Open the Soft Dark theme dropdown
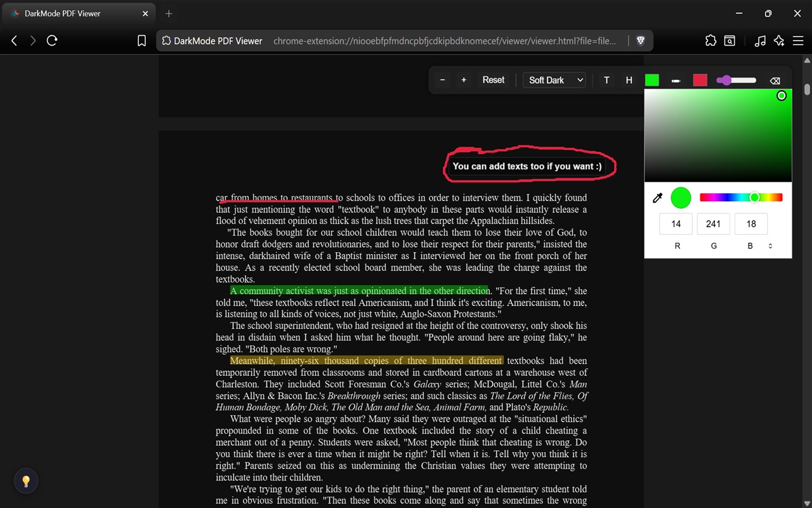Viewport: 812px width, 508px height. click(554, 80)
